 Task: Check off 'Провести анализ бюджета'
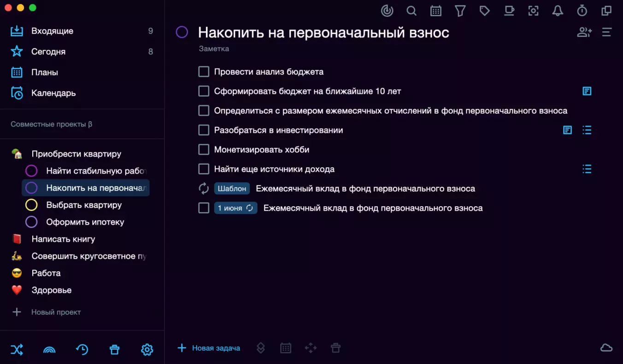204,72
